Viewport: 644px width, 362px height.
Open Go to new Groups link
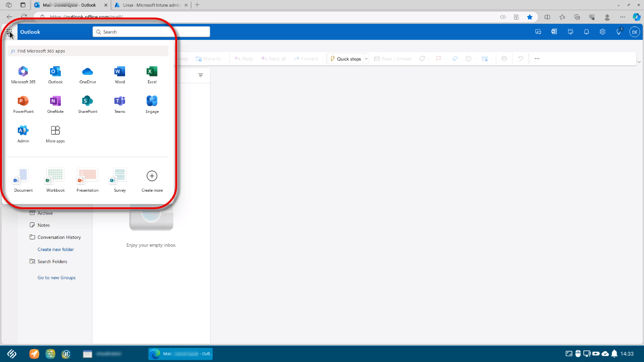click(56, 277)
